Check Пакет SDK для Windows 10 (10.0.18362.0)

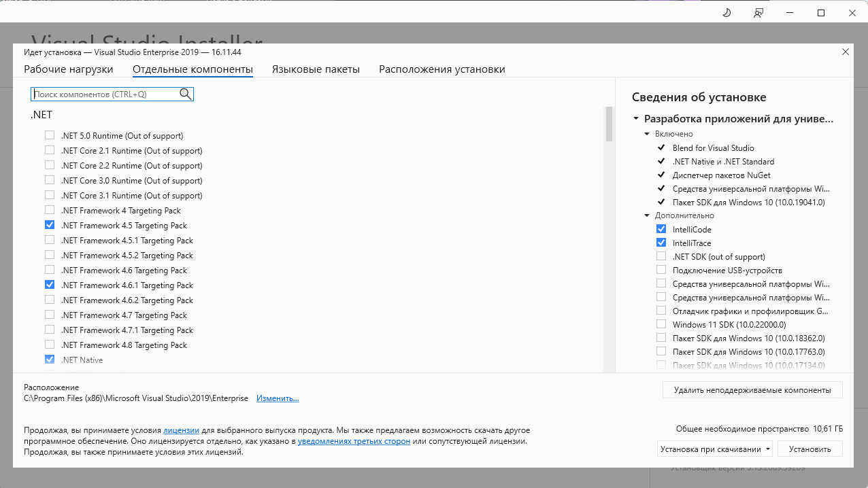[x=661, y=338]
